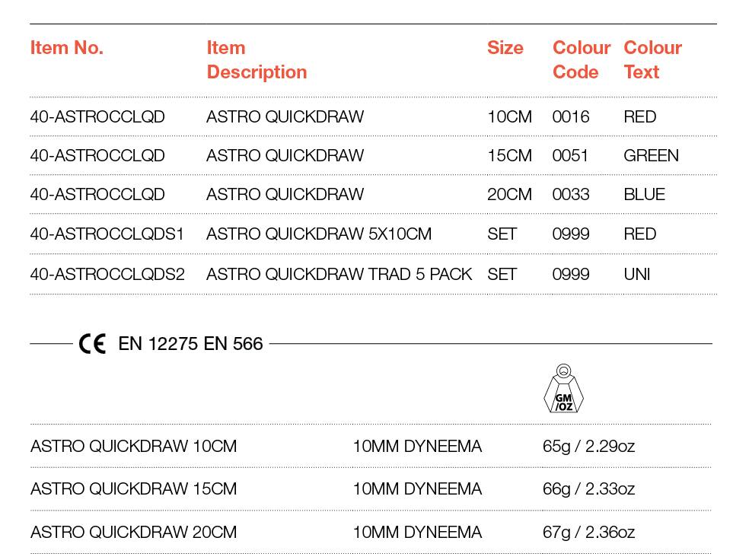The height and width of the screenshot is (560, 749).
Task: Click the GM/OZ weight icon
Action: [564, 389]
